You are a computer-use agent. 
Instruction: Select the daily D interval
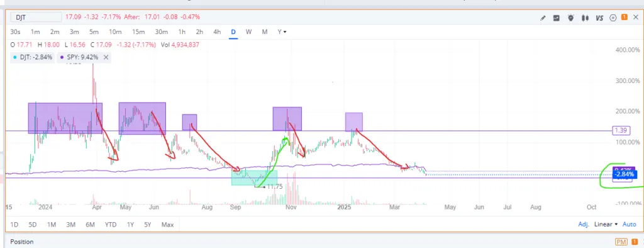point(233,31)
